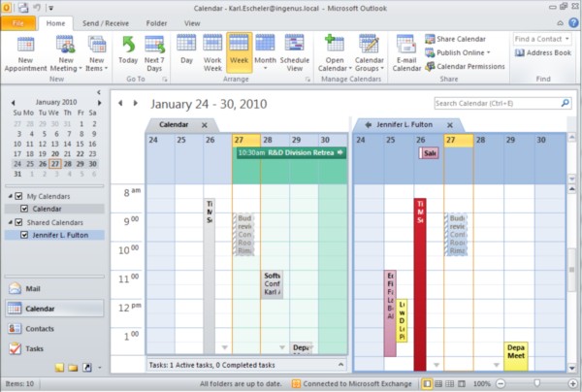Open Folder List icon
The image size is (582, 392).
(73, 368)
